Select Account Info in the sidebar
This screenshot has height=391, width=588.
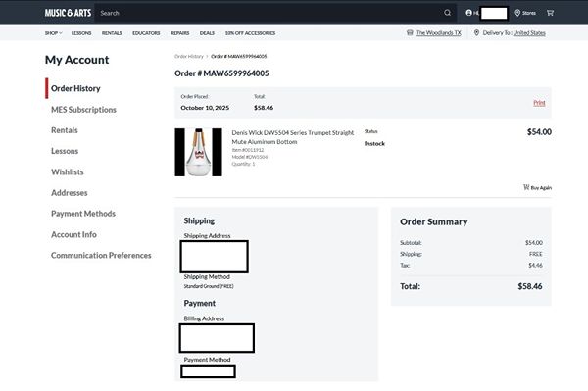[x=73, y=234]
